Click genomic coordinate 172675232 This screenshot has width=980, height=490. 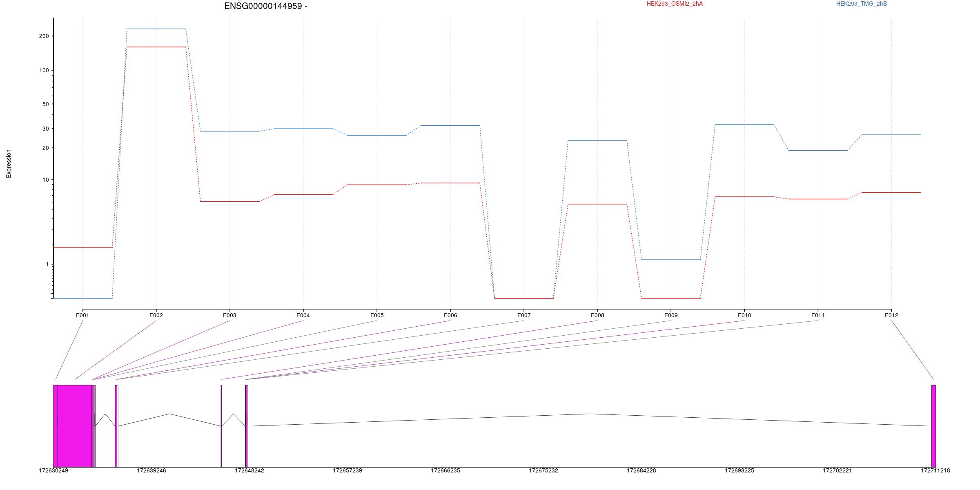point(543,470)
